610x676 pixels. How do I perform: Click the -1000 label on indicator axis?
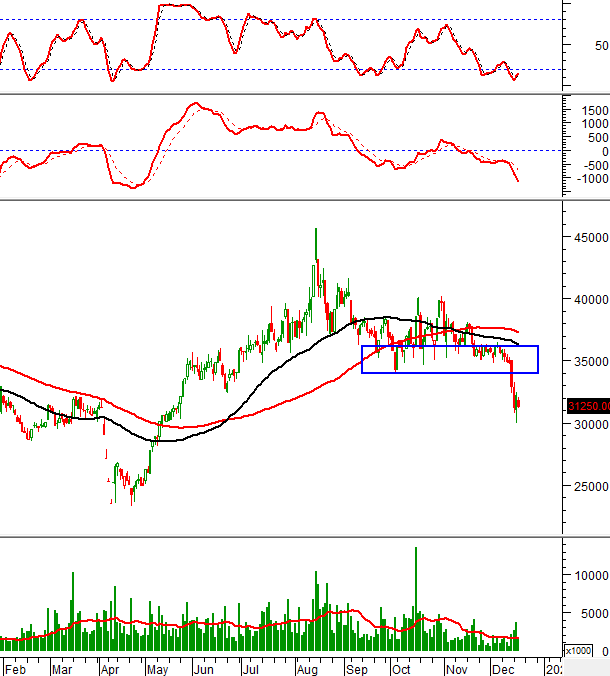tap(588, 179)
